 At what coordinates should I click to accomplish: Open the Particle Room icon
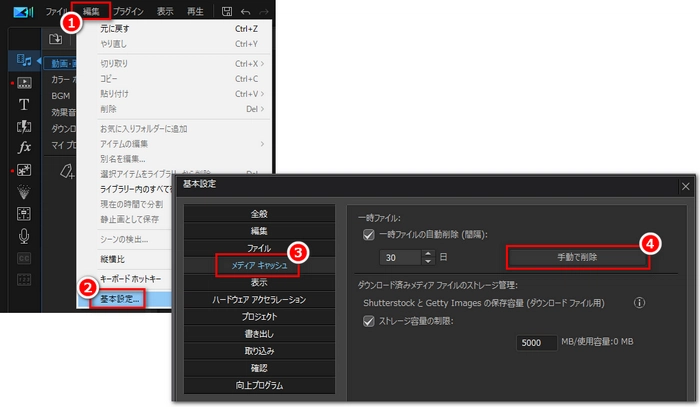coord(24,191)
